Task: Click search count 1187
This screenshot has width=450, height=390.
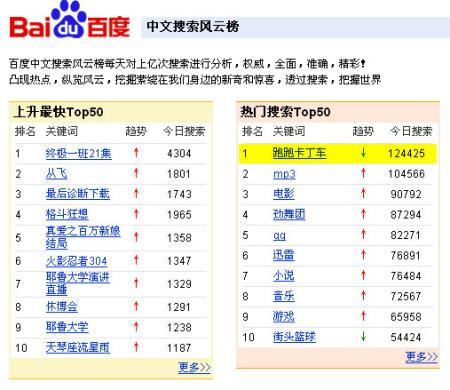Action: coord(179,348)
